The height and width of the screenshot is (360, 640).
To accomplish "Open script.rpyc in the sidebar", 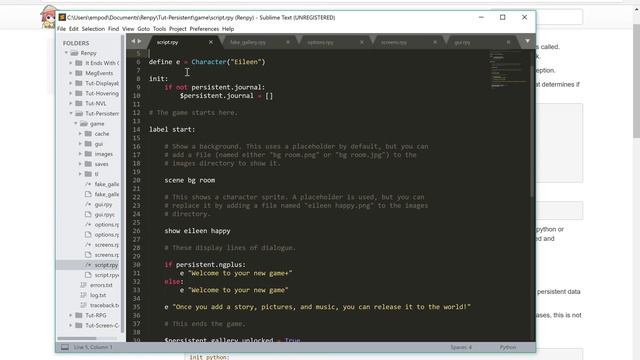I will (x=107, y=276).
